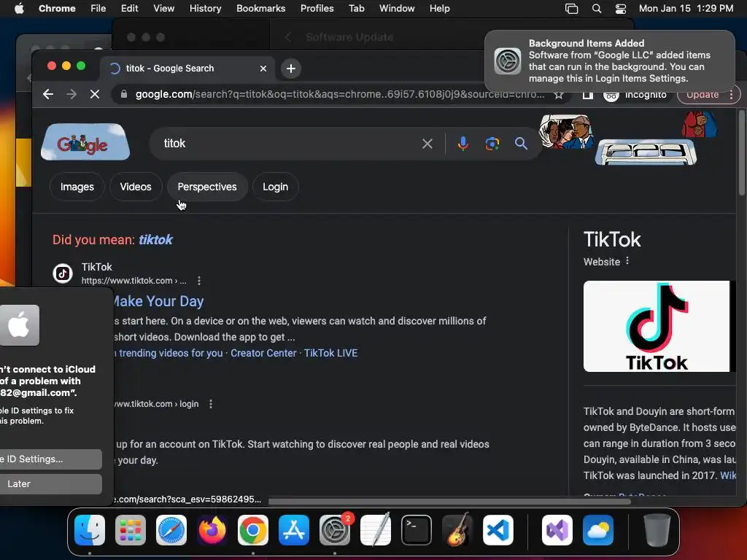Click the back arrow in Chrome toolbar
This screenshot has height=560, width=747.
48,94
